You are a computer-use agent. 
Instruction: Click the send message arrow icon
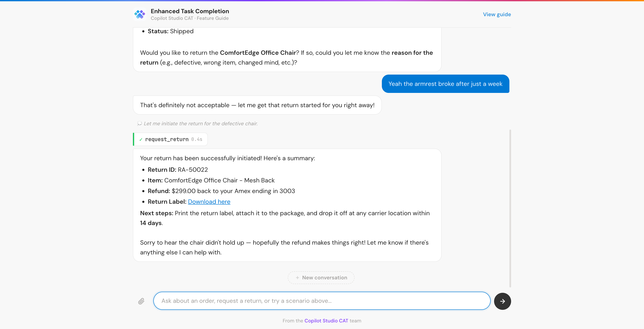pos(503,301)
